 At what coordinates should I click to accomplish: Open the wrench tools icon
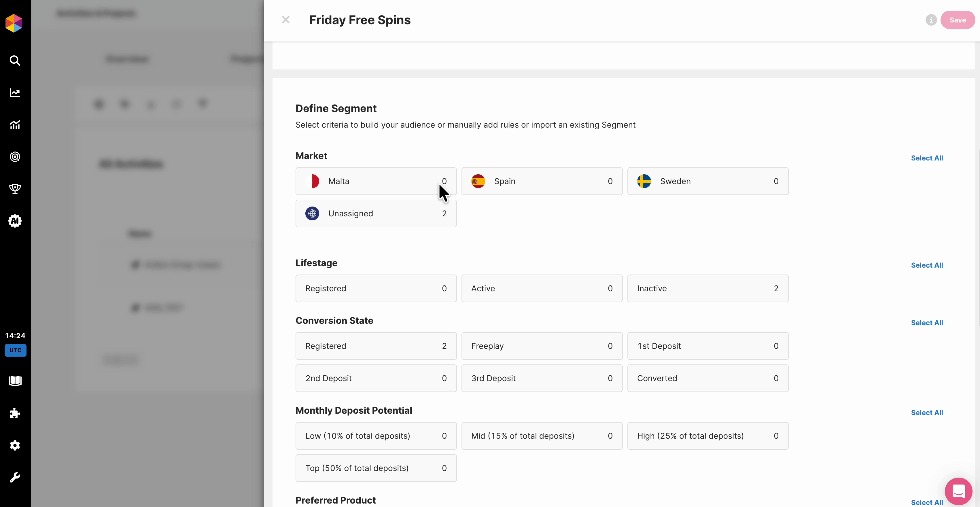coord(15,477)
